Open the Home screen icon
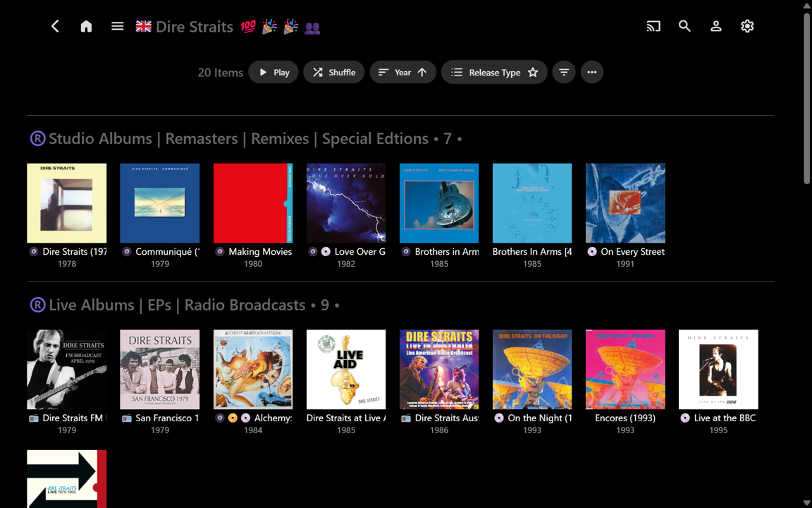This screenshot has width=812, height=508. click(86, 26)
